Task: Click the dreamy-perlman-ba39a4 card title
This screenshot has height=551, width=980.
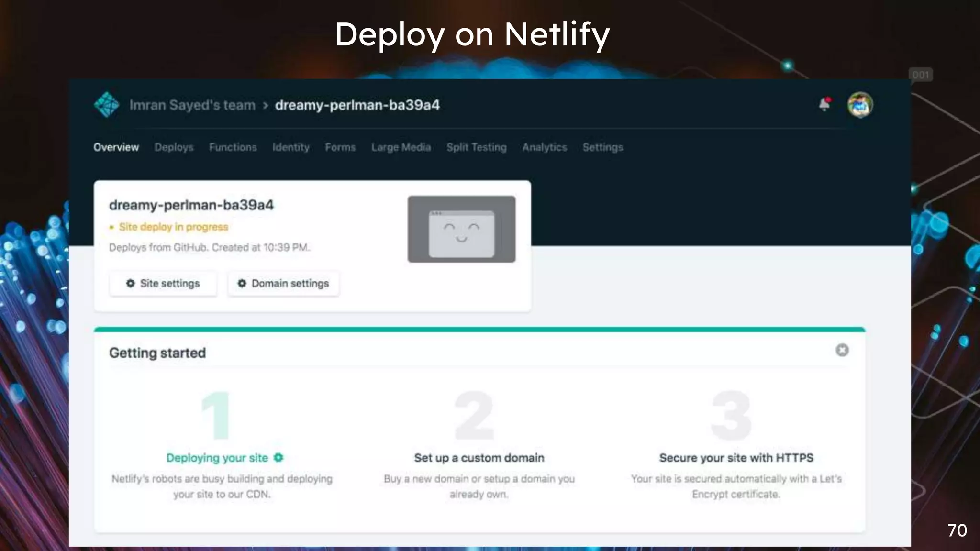Action: coord(191,205)
